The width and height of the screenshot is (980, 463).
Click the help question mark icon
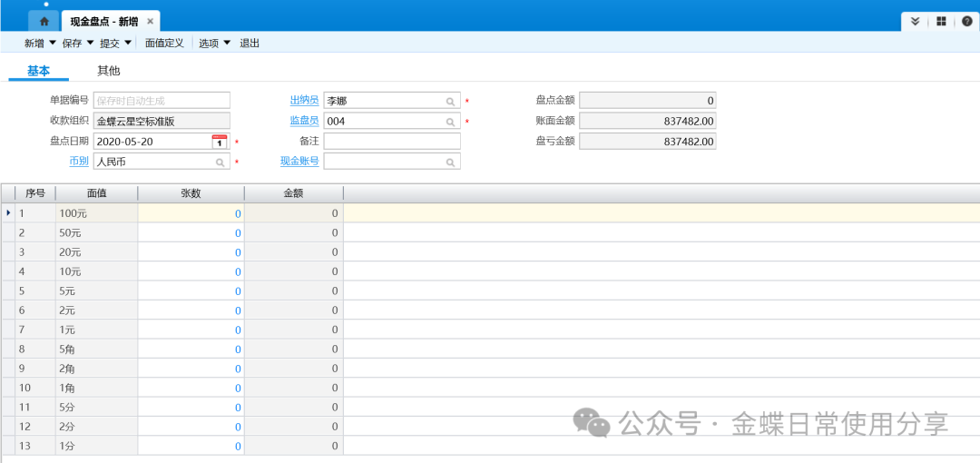[966, 21]
